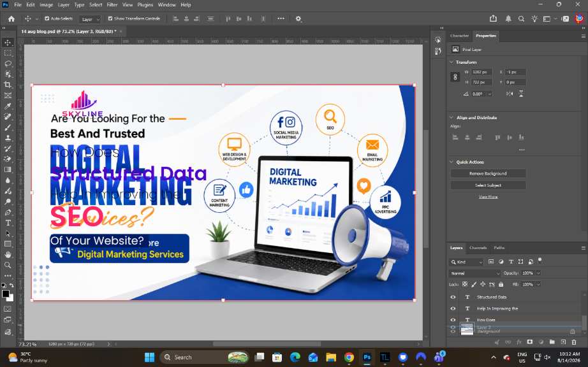Click the Remove Background button
588x367 pixels.
click(x=488, y=174)
